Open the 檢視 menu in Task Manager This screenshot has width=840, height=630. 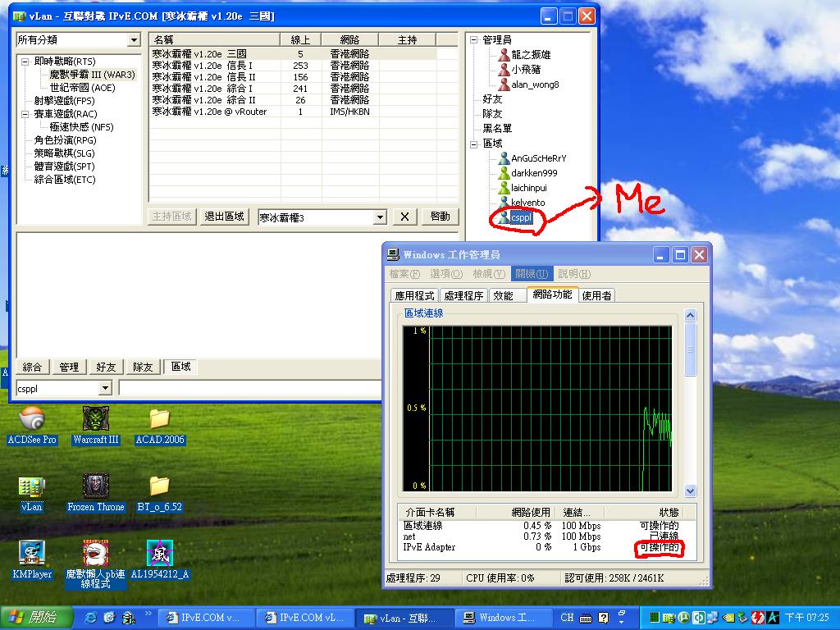pos(488,273)
